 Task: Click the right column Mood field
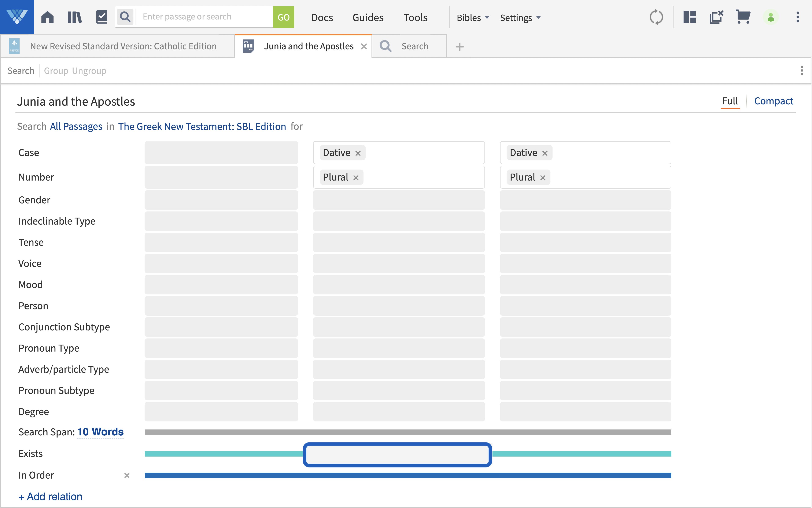click(586, 284)
